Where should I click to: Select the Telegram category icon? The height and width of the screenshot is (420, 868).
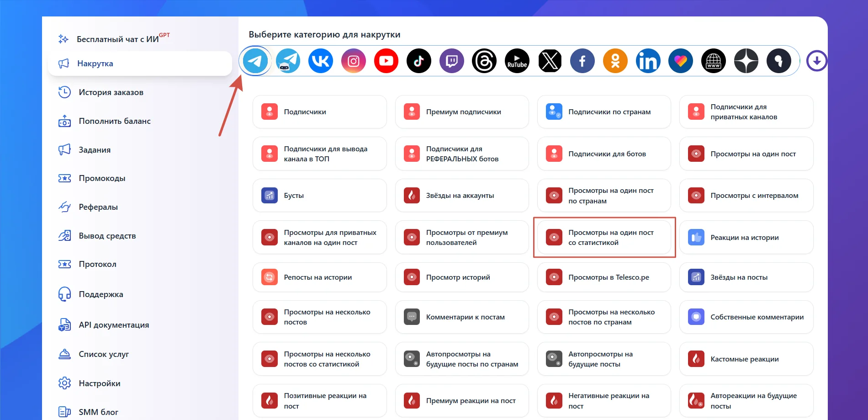tap(255, 61)
